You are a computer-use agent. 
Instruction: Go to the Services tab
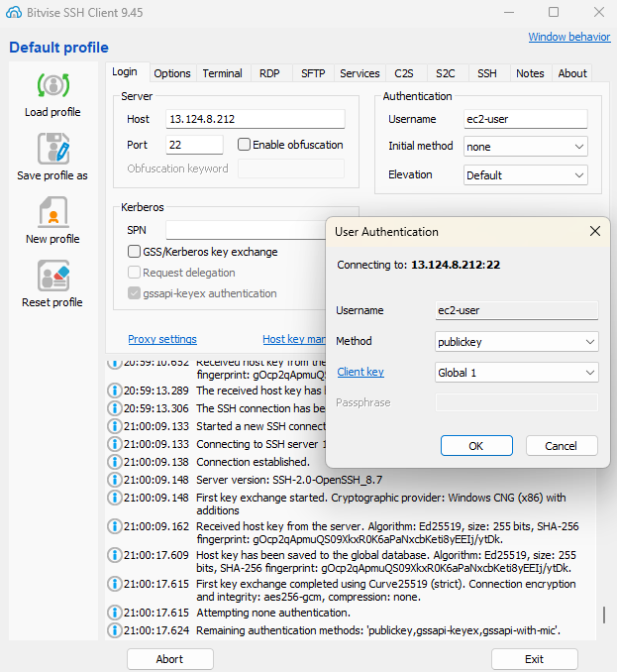pos(360,73)
